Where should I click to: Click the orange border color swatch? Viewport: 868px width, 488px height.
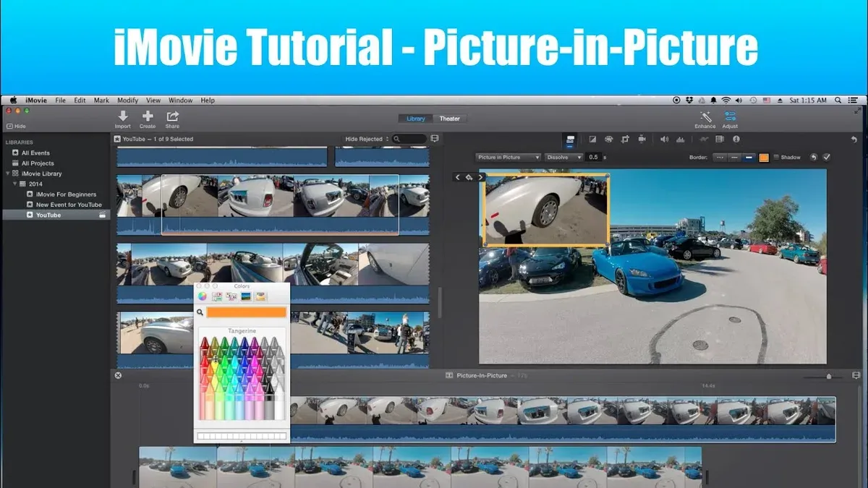764,157
